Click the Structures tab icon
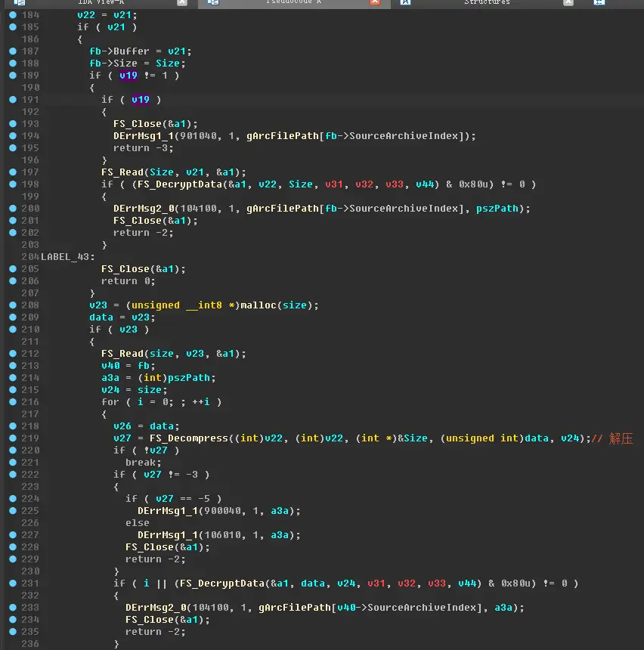 click(x=405, y=3)
